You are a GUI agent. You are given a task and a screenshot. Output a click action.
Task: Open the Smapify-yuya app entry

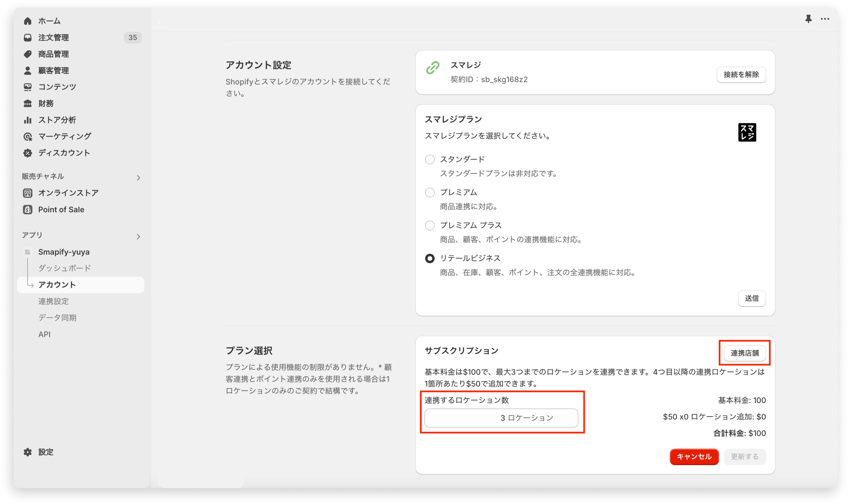[64, 252]
